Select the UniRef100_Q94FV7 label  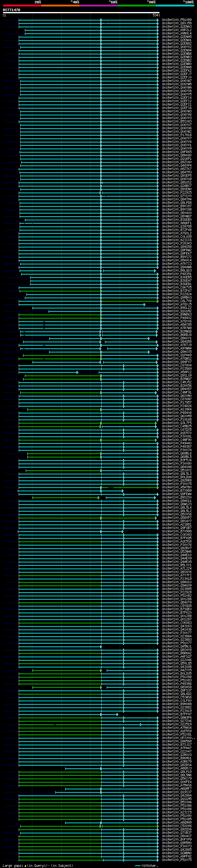pyautogui.click(x=177, y=362)
